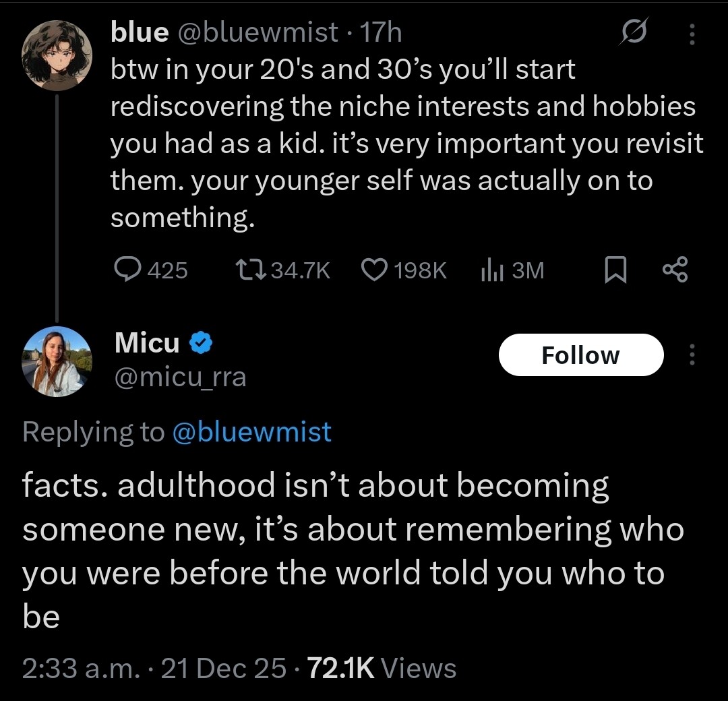The height and width of the screenshot is (701, 728).
Task: Open more options menu beside Follow button
Action: click(x=692, y=355)
